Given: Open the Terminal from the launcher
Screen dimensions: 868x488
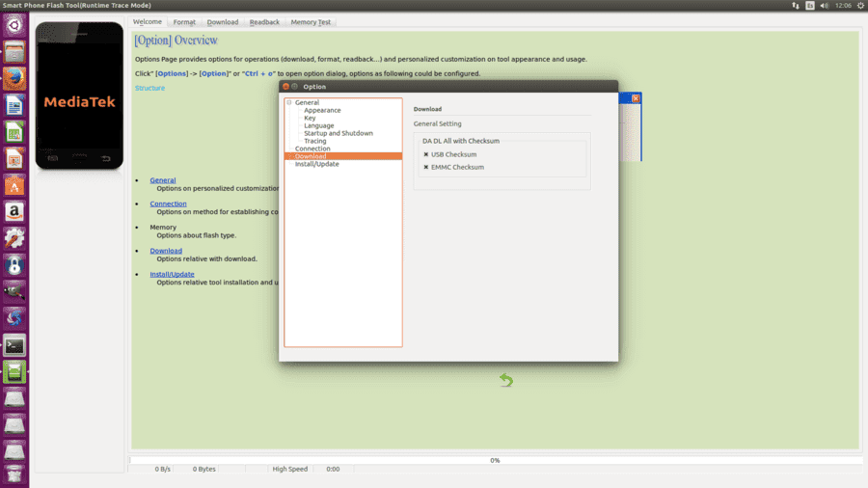Looking at the screenshot, I should click(14, 345).
